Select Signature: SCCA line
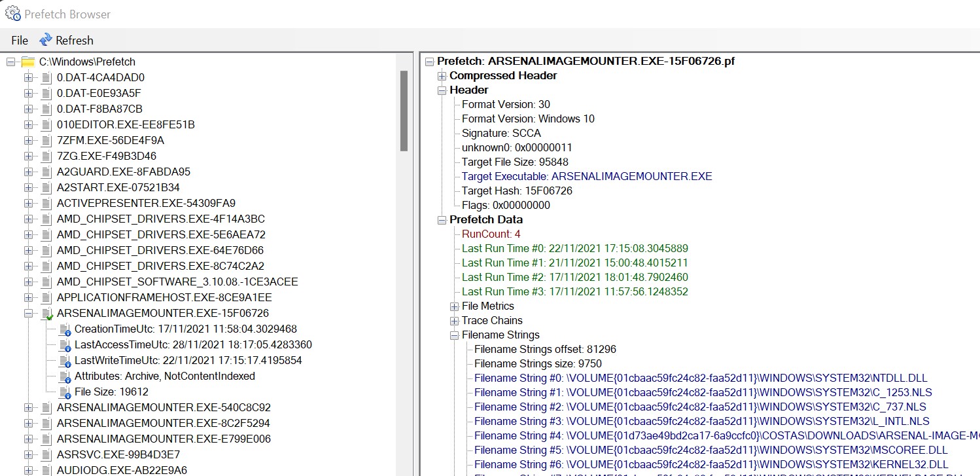 [x=501, y=133]
